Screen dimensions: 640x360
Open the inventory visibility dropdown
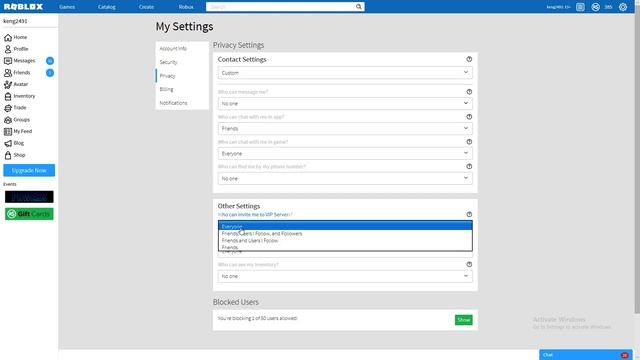(345, 276)
